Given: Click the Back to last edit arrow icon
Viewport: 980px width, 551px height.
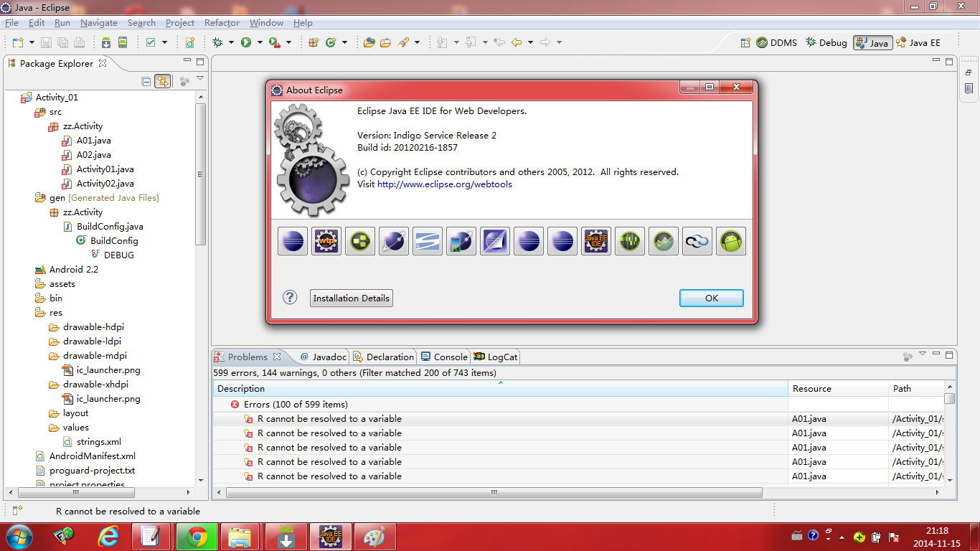Looking at the screenshot, I should (499, 42).
